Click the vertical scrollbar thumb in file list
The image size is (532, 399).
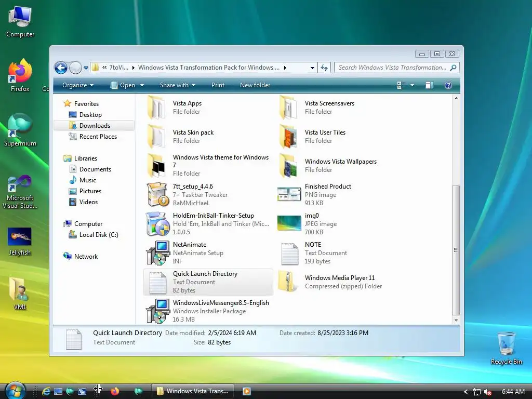[x=456, y=250]
